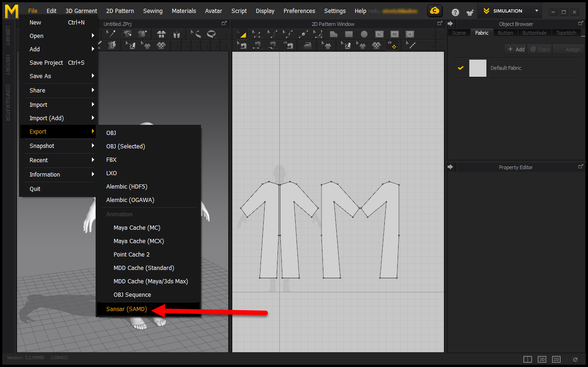Select the tape measure tool in the 3D toolbar
588x367 pixels.
[211, 34]
